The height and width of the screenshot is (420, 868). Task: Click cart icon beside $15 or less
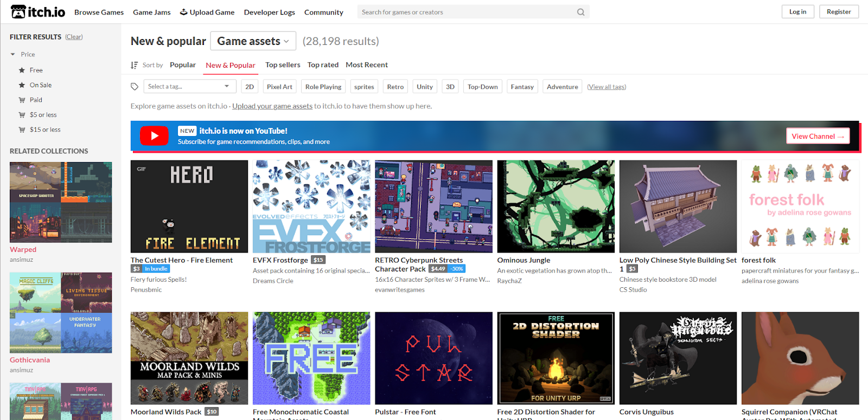[x=22, y=130]
